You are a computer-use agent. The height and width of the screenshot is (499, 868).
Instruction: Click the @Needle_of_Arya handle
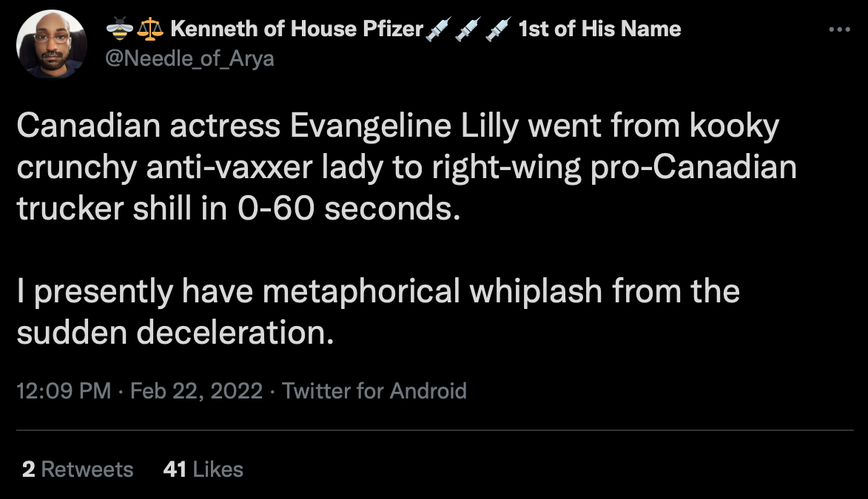pos(190,58)
